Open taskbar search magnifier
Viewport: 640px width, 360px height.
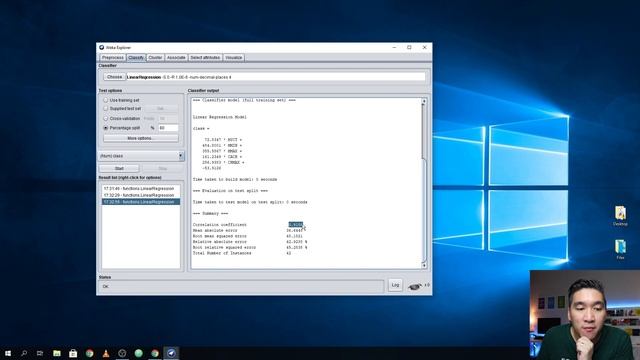(x=24, y=353)
